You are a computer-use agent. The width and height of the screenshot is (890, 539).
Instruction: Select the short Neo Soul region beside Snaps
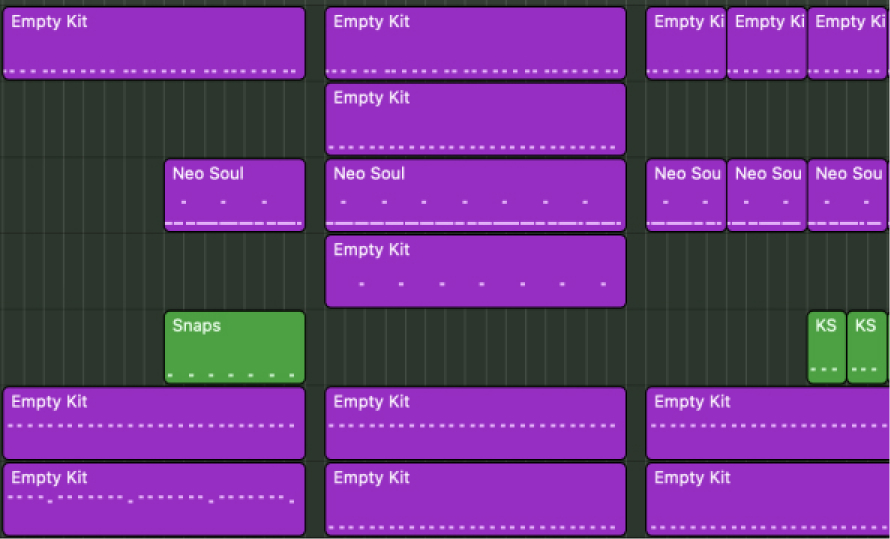pos(234,195)
